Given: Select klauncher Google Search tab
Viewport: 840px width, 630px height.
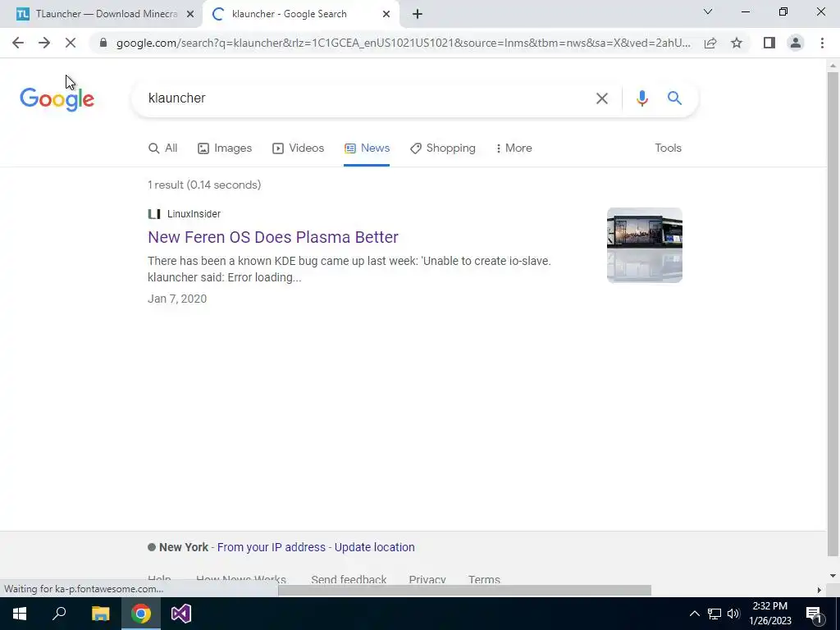Looking at the screenshot, I should pos(300,15).
